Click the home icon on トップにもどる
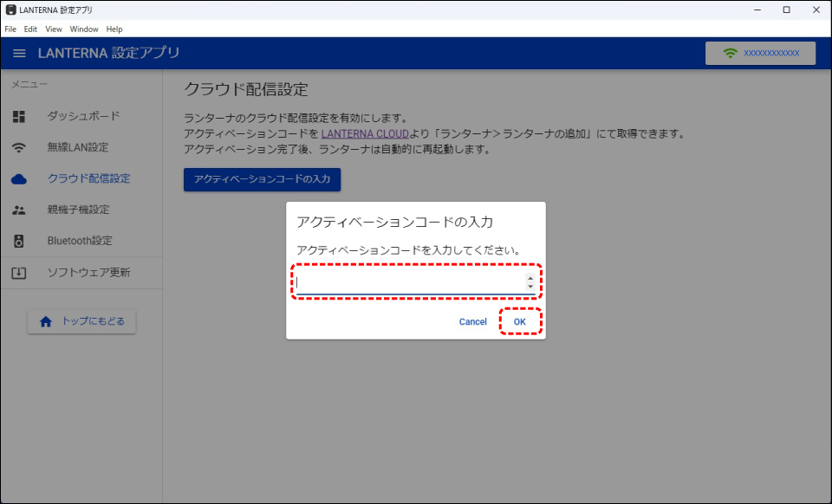The height and width of the screenshot is (504, 832). point(46,321)
